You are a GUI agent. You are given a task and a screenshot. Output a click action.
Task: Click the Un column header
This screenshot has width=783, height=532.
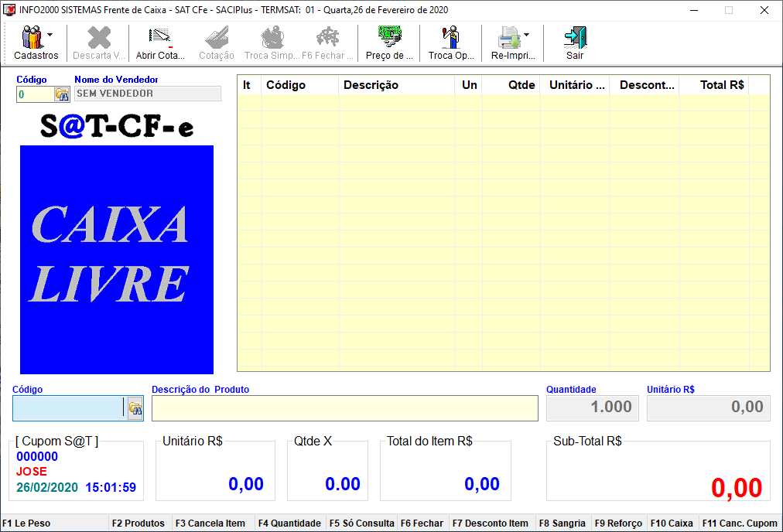click(469, 85)
